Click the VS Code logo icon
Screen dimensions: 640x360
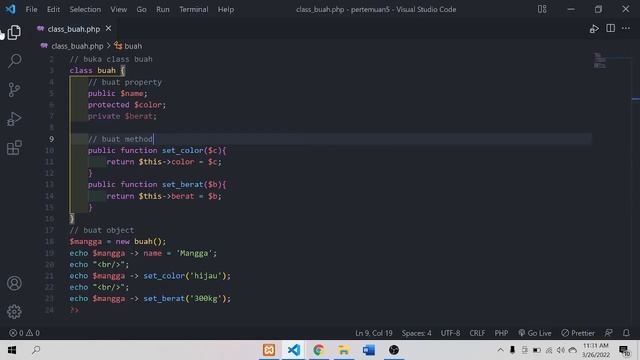[x=10, y=9]
